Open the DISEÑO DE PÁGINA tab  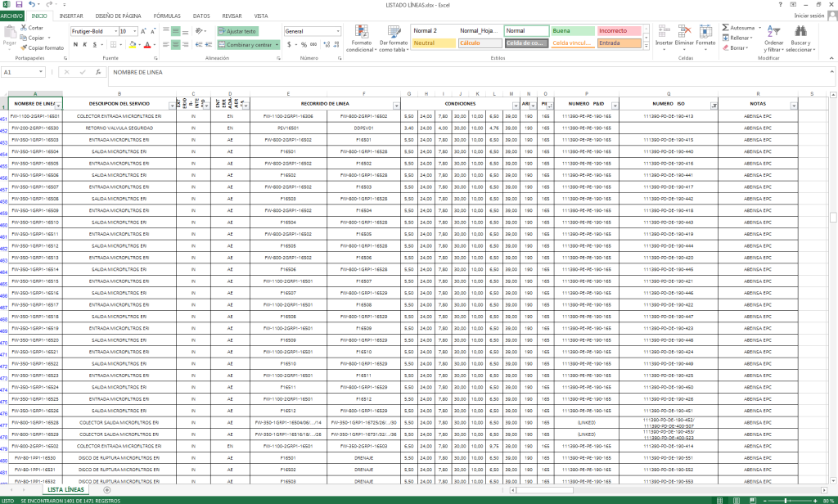click(118, 16)
